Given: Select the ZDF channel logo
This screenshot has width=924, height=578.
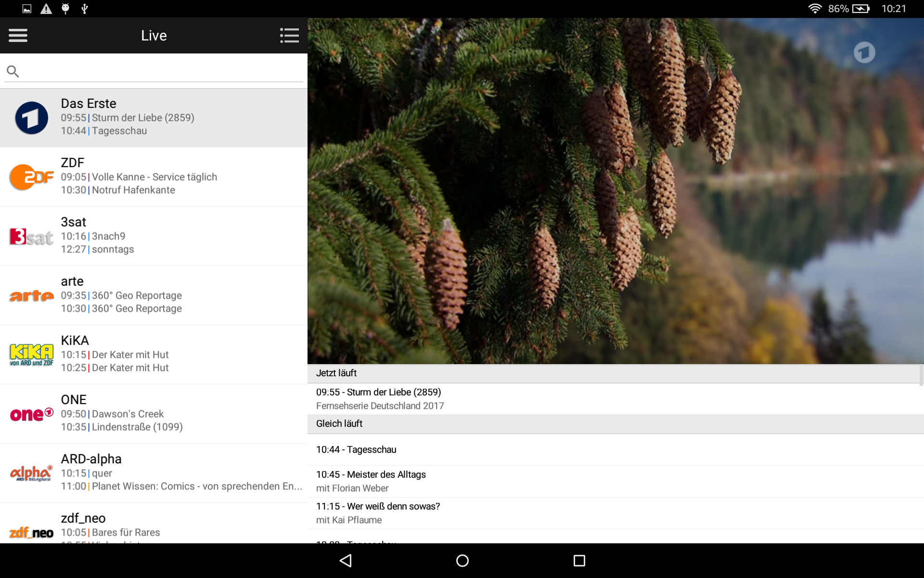Looking at the screenshot, I should (32, 177).
